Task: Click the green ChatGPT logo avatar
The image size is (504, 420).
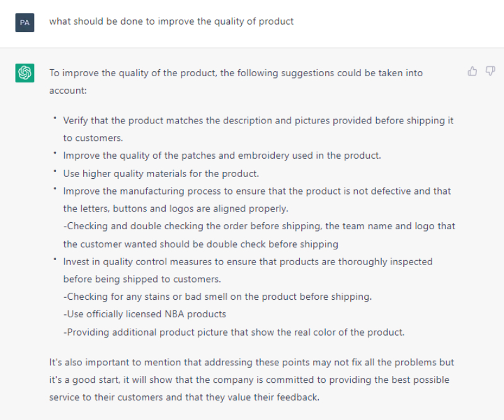Action: click(25, 73)
